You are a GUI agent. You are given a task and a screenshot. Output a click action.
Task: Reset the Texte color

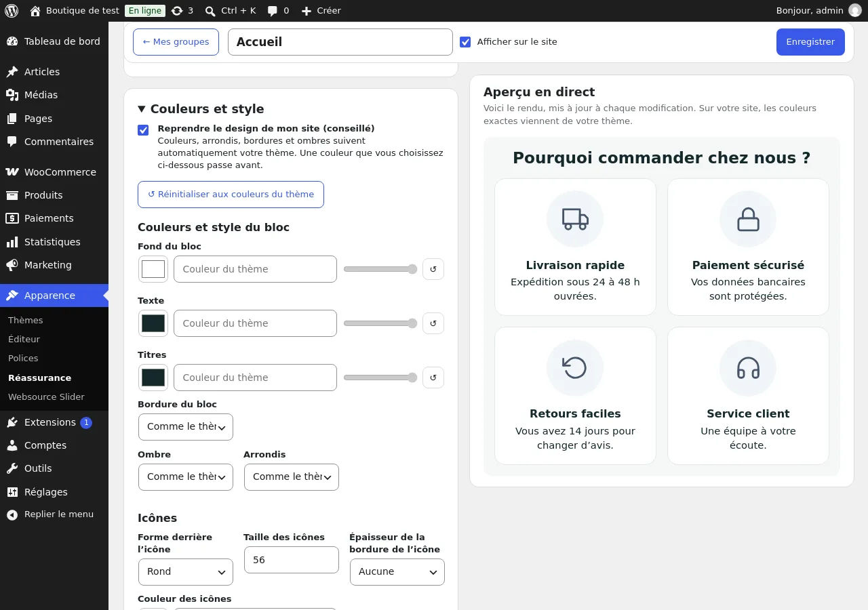coord(433,323)
